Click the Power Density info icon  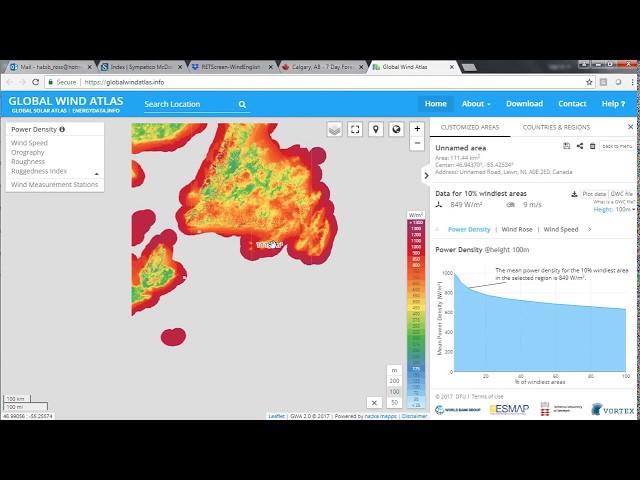click(62, 129)
